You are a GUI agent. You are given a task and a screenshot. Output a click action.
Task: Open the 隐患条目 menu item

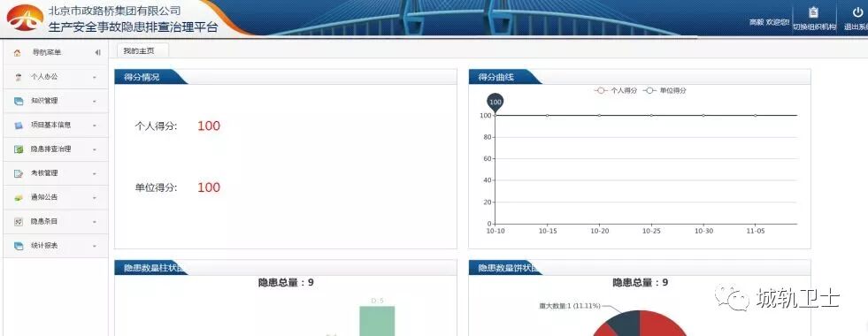tap(56, 221)
